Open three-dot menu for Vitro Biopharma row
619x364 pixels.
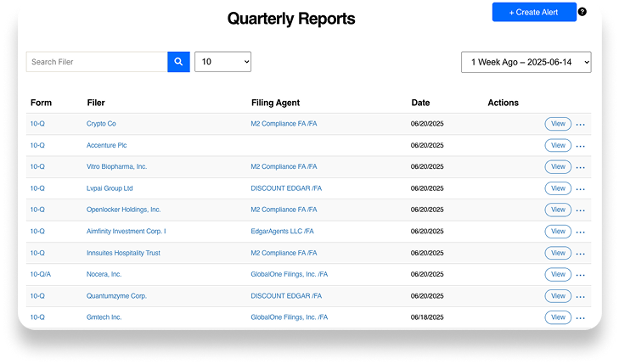coord(581,167)
